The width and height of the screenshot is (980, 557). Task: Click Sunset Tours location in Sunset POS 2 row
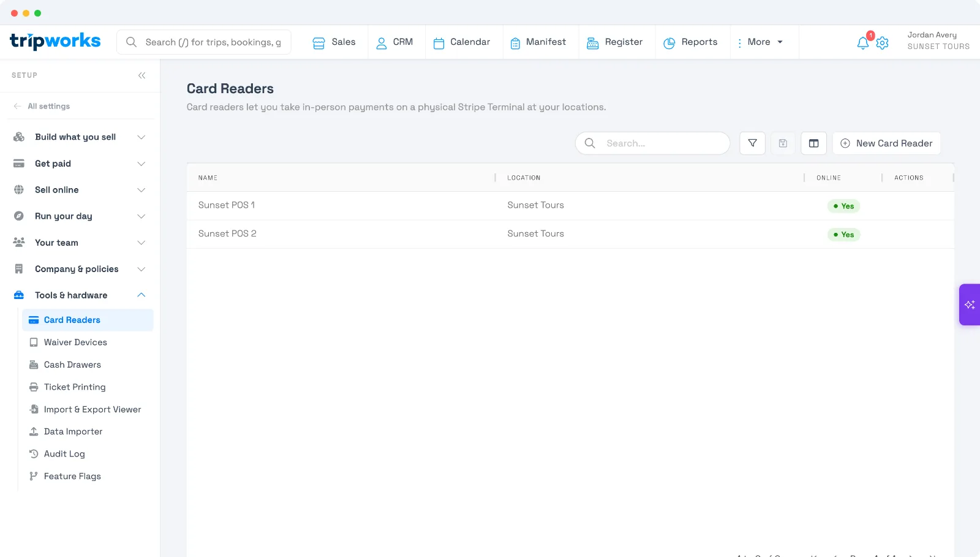pyautogui.click(x=535, y=234)
